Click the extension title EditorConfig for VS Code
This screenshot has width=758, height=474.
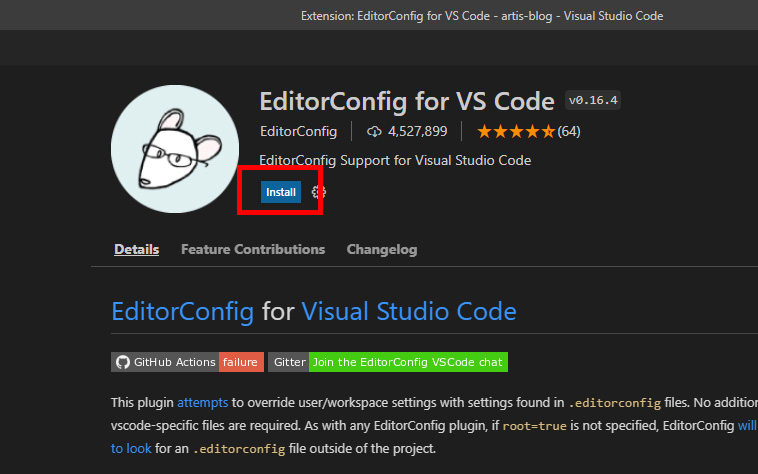click(407, 101)
